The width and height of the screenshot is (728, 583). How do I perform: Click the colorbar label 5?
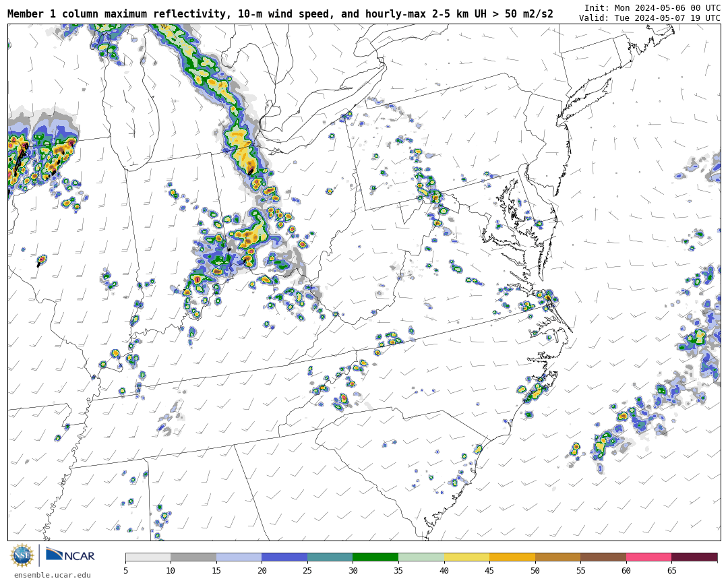click(x=126, y=570)
